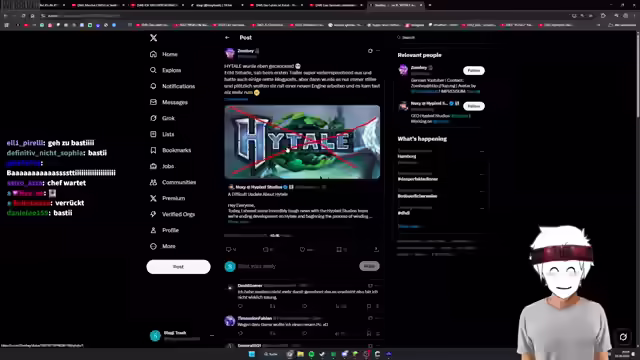
Task: Click the Windows Start button
Action: (252, 354)
